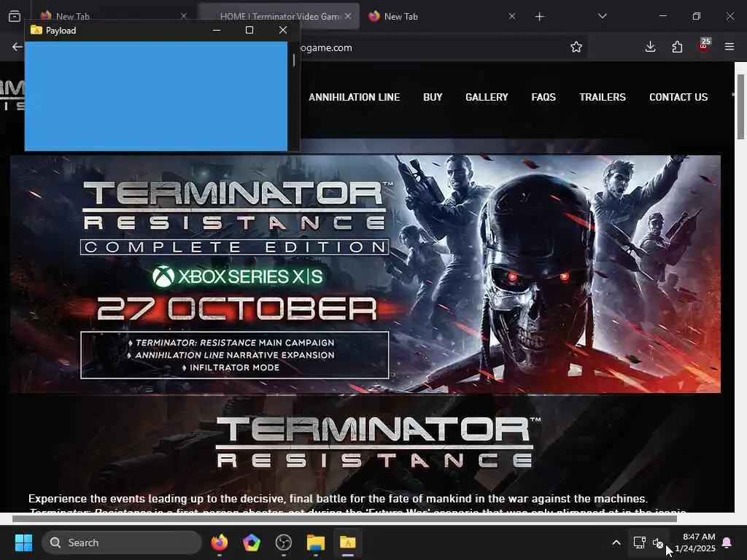The height and width of the screenshot is (560, 747).
Task: Switch to the third New Tab
Action: point(441,16)
